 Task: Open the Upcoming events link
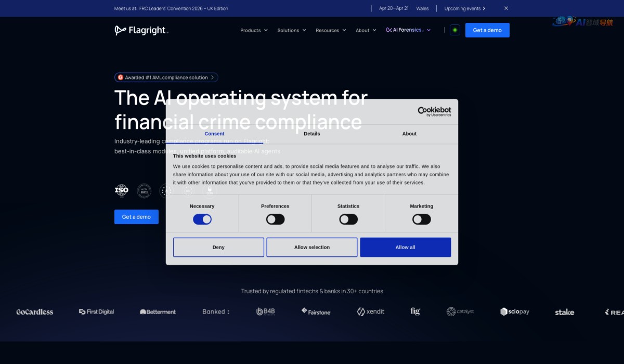click(x=465, y=8)
